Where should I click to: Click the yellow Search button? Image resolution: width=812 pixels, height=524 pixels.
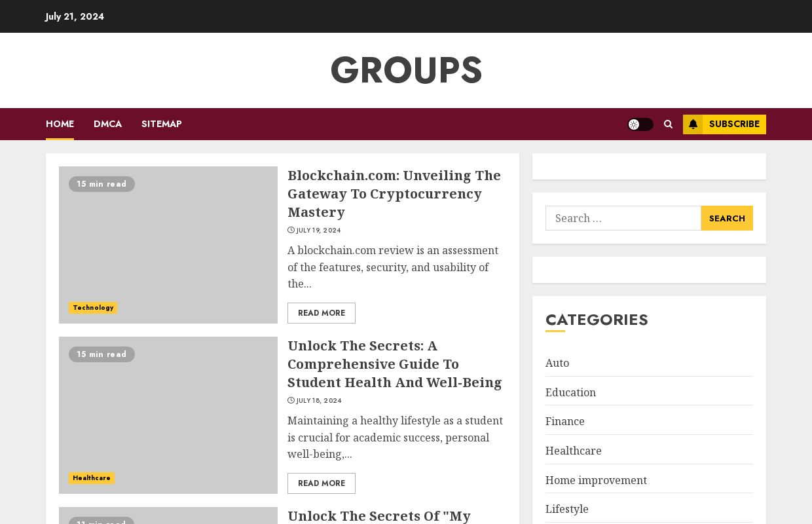pos(727,218)
